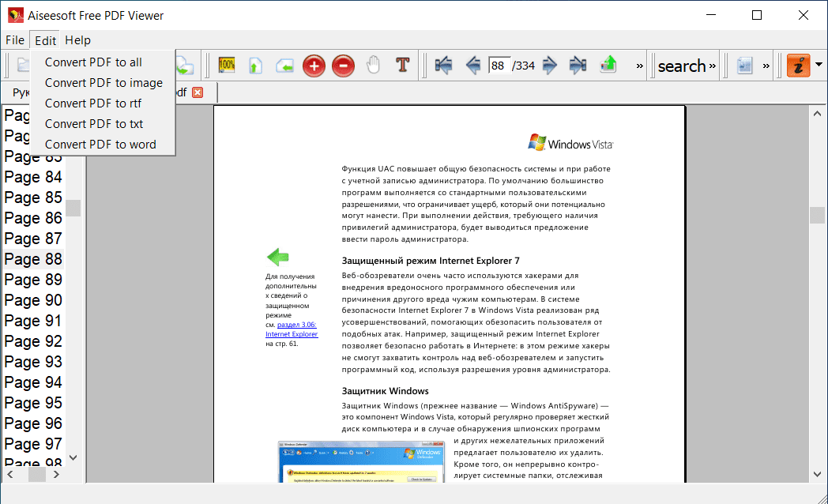The width and height of the screenshot is (828, 504).
Task: Click 'Защищенный режим Internet Explorer 7' heading
Action: tap(431, 261)
